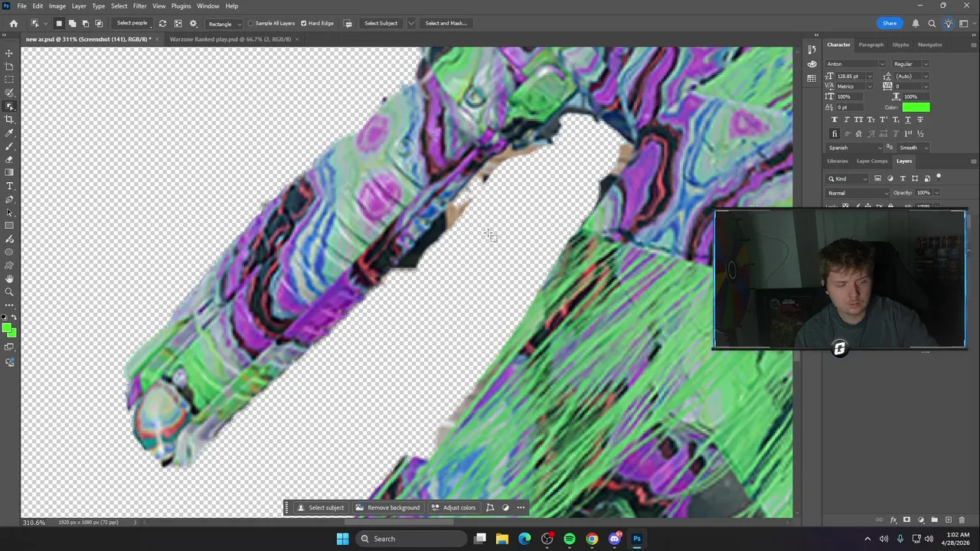Click green text Color swatch

click(x=916, y=107)
